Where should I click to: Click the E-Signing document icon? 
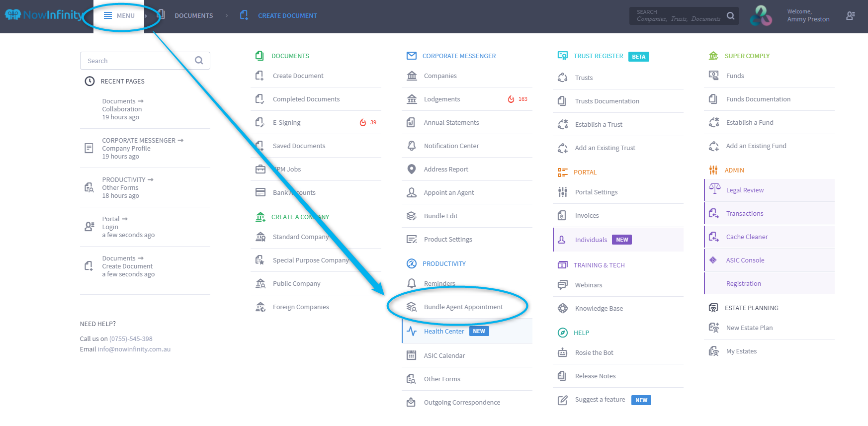pyautogui.click(x=260, y=122)
